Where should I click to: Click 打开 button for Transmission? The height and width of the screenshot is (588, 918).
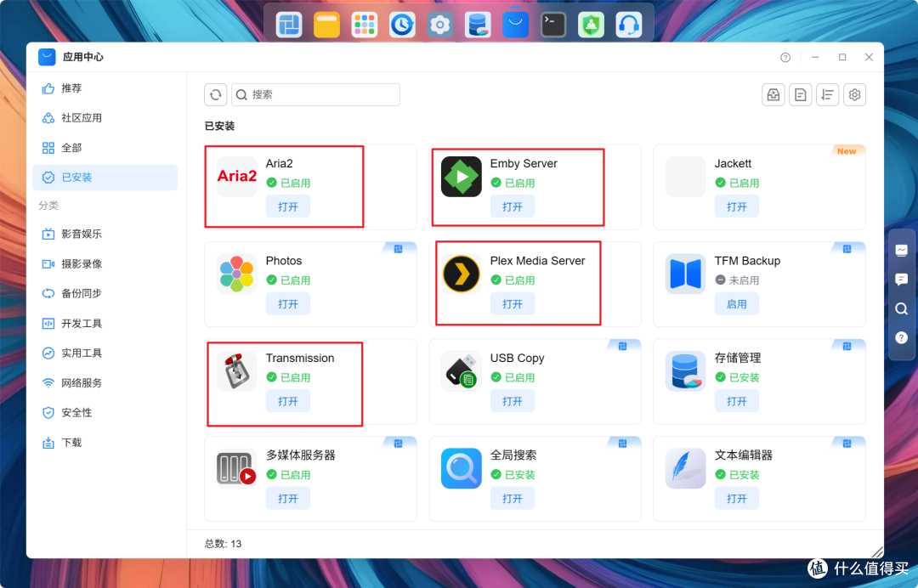coord(288,401)
